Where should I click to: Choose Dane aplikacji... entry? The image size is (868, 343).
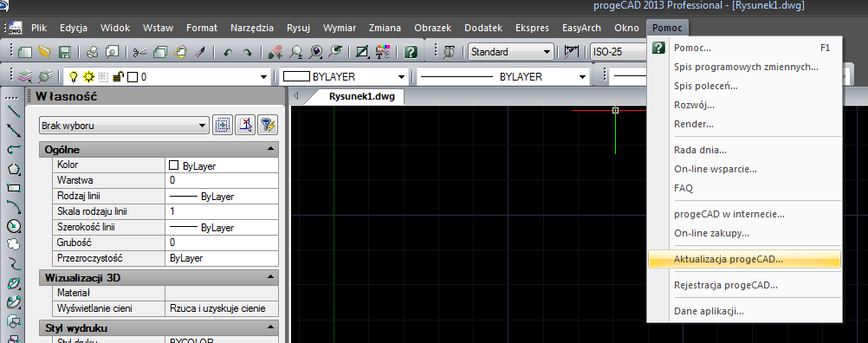744,312
